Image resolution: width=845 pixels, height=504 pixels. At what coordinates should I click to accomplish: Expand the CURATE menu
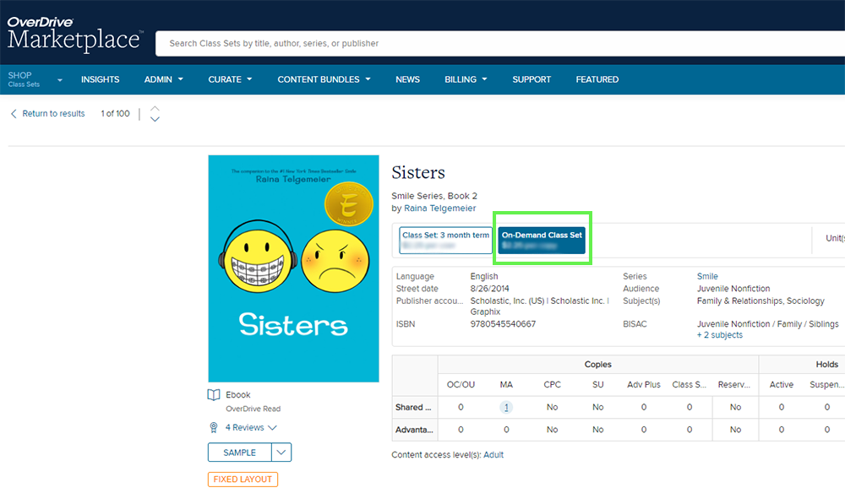point(230,79)
